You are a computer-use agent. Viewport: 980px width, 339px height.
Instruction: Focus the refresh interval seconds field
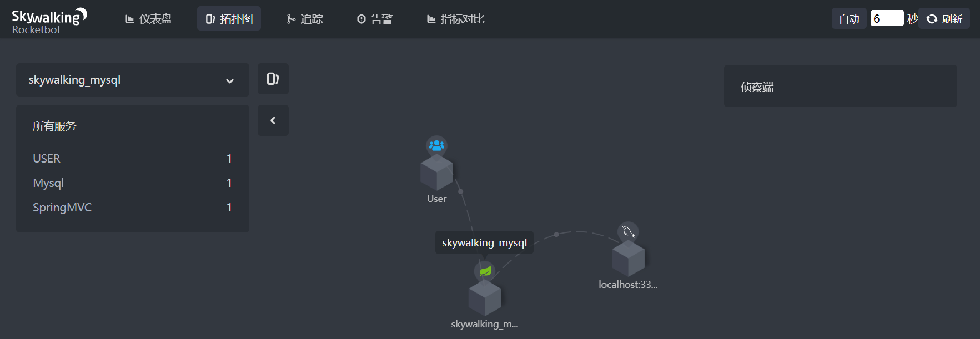(887, 18)
